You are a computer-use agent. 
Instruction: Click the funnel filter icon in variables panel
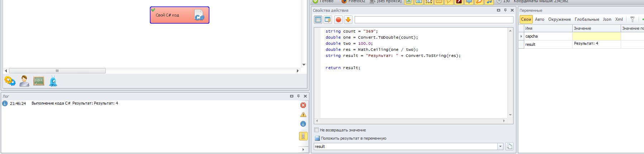(x=633, y=19)
